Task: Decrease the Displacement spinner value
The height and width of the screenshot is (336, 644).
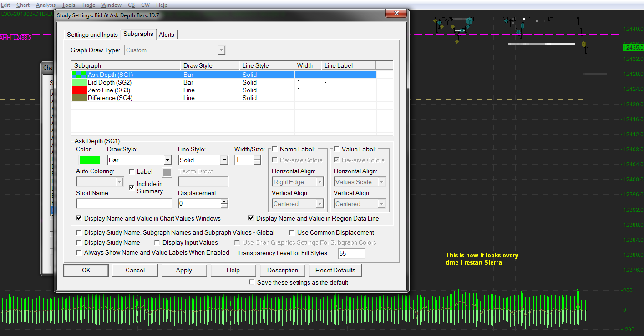Action: click(x=224, y=206)
